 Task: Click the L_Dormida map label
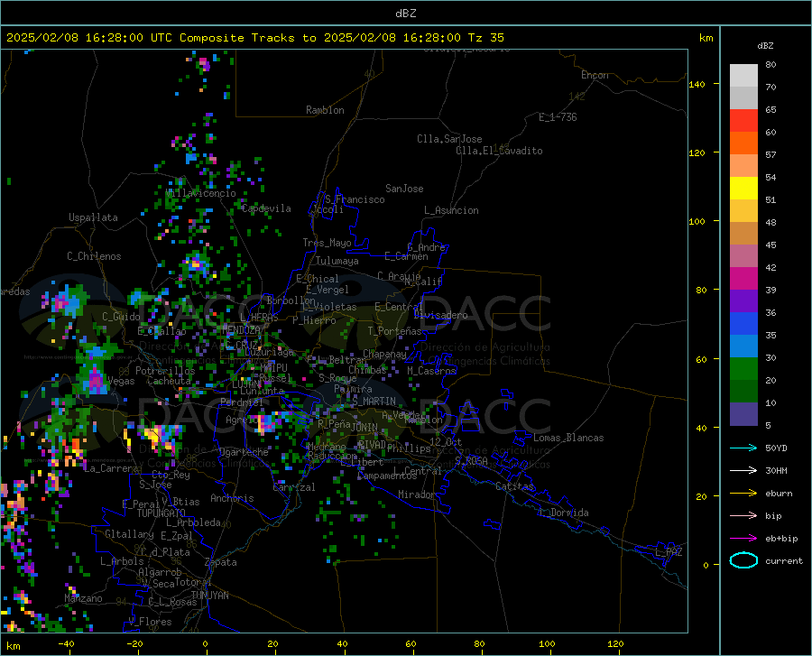coord(564,513)
